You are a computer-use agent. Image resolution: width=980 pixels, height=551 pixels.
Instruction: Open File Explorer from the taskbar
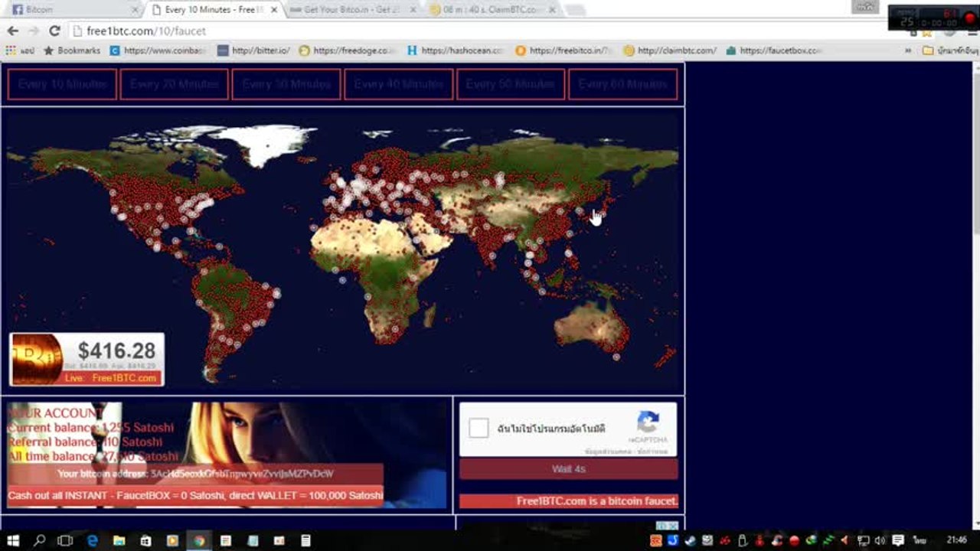(x=119, y=540)
